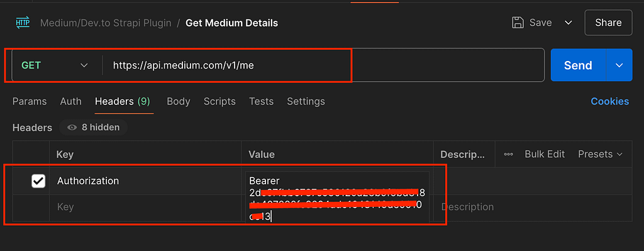Viewport: 644px width, 251px height.
Task: Switch to the Auth tab
Action: [70, 101]
